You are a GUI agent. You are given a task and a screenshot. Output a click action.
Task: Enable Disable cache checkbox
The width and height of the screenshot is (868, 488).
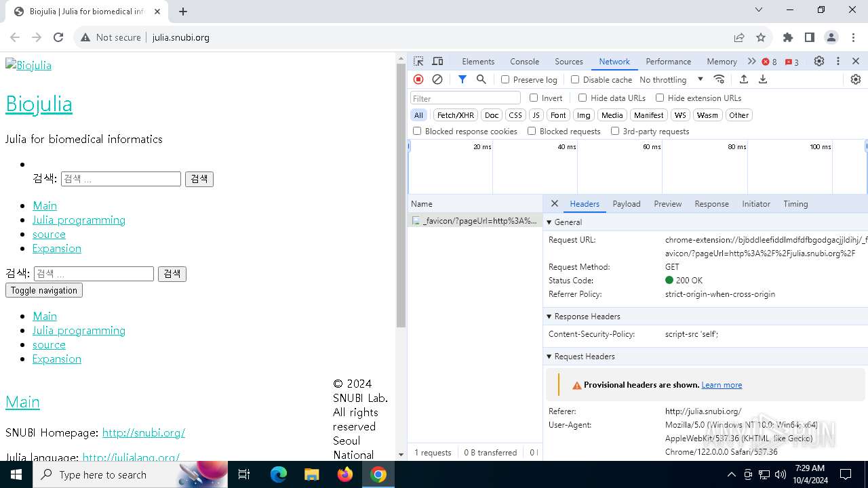tap(575, 79)
